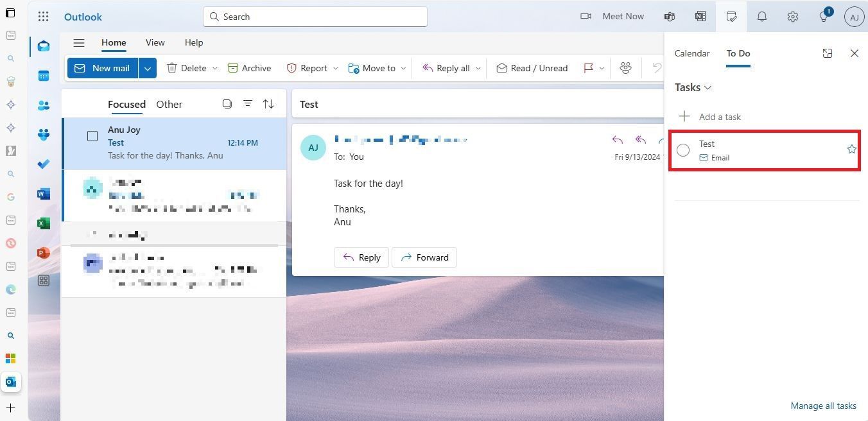This screenshot has height=421, width=868.
Task: Open More apps grid icon
Action: 44,280
